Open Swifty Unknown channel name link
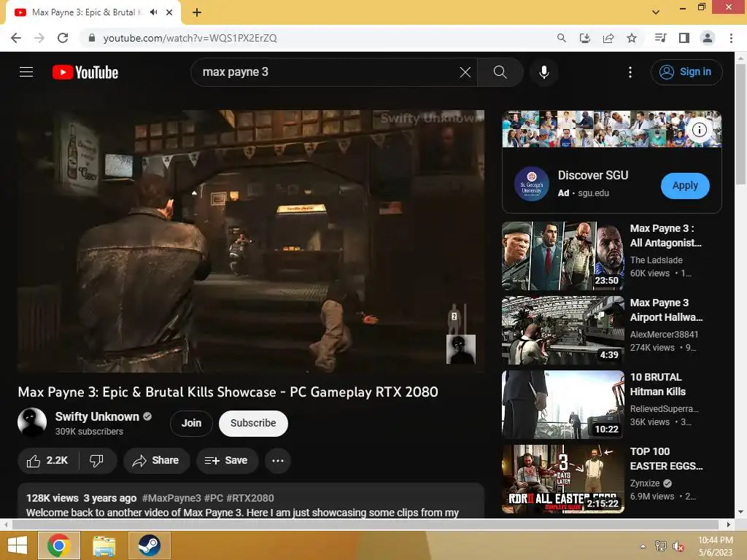The width and height of the screenshot is (747, 560). (x=97, y=416)
